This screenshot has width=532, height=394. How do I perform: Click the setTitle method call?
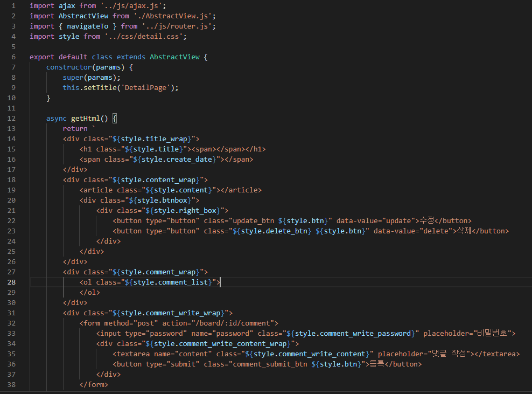point(100,88)
